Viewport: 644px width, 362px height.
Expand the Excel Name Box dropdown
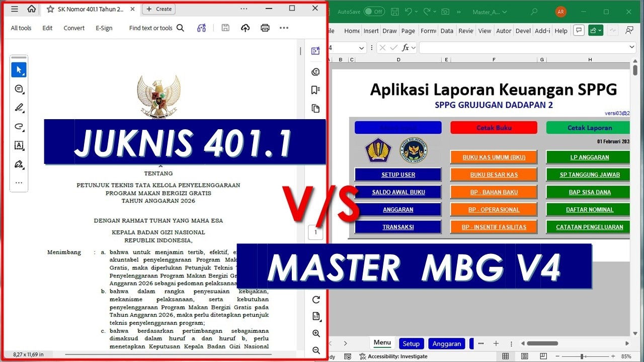(x=361, y=48)
